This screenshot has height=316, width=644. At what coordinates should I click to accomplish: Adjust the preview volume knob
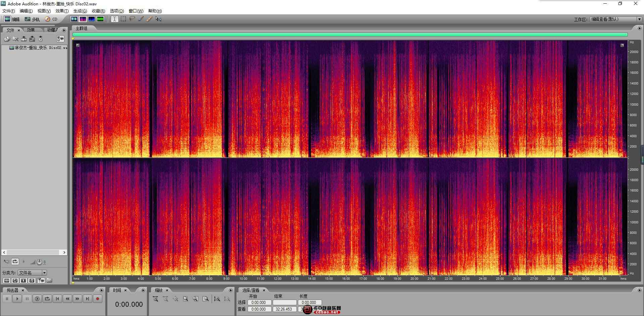[x=39, y=262]
